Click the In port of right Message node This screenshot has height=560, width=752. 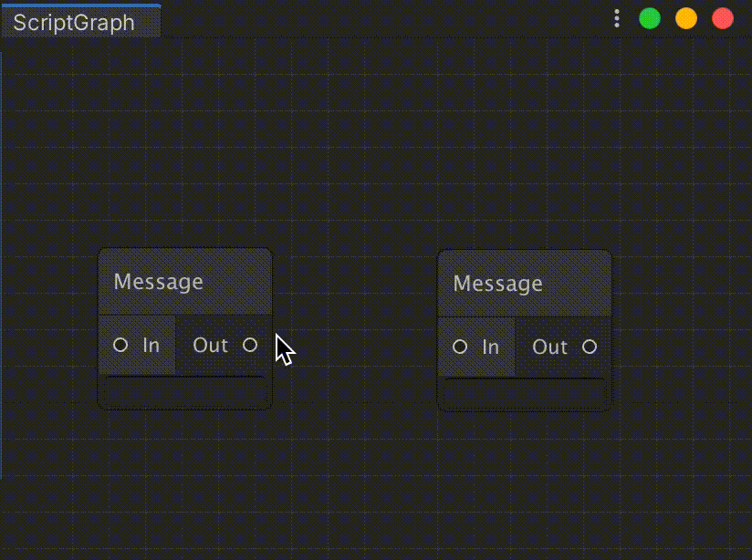pyautogui.click(x=460, y=347)
